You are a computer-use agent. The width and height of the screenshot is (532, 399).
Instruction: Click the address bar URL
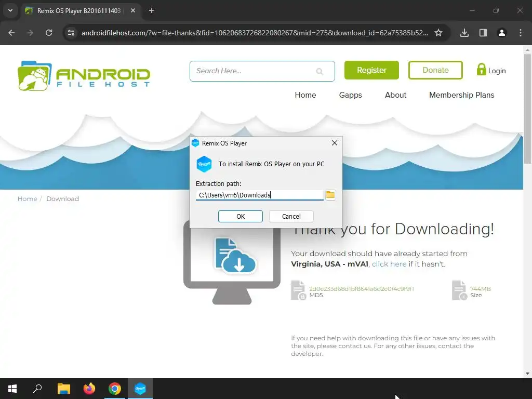(255, 33)
